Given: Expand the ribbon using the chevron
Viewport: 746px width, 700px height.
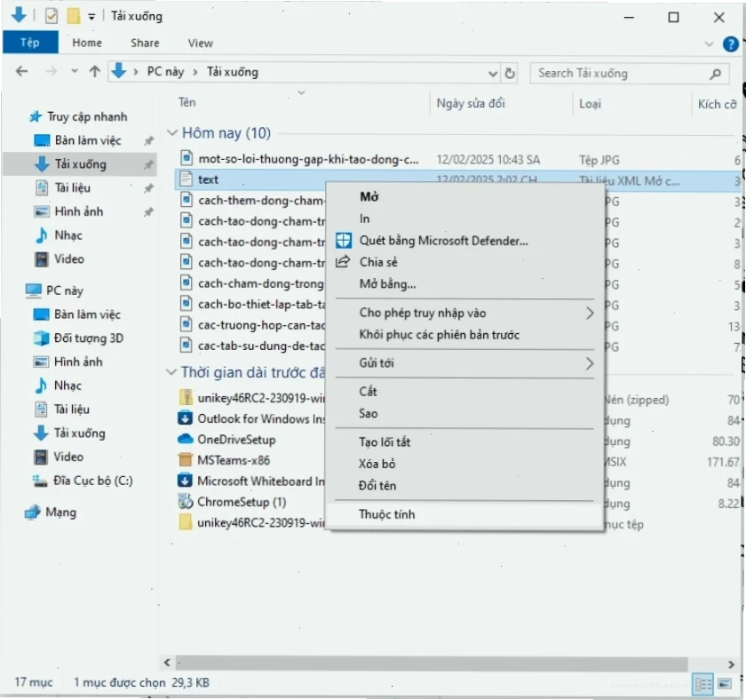Looking at the screenshot, I should coord(709,44).
